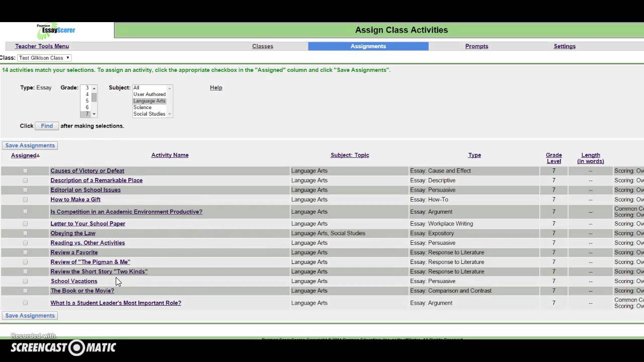The image size is (644, 362).
Task: Sort by Activity Name column header
Action: click(x=170, y=155)
